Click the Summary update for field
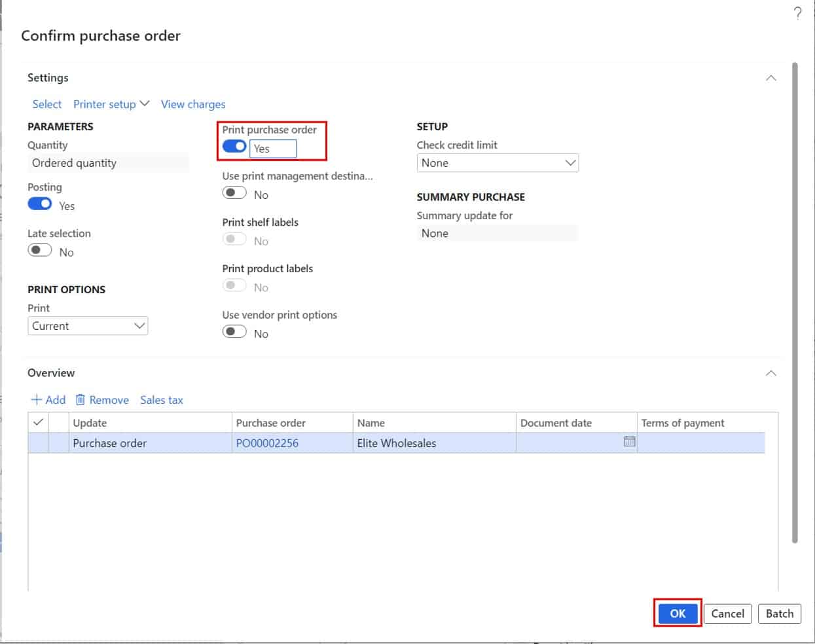Viewport: 815px width, 644px height. click(498, 233)
